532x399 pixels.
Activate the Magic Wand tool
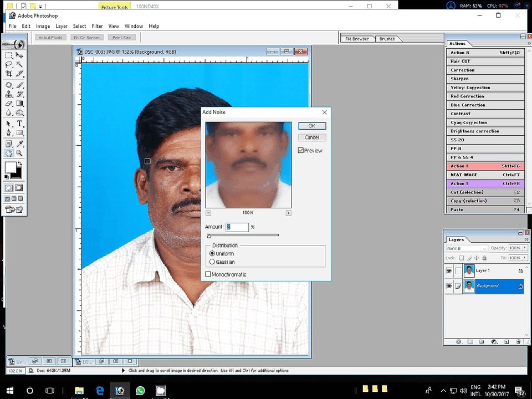[19, 64]
